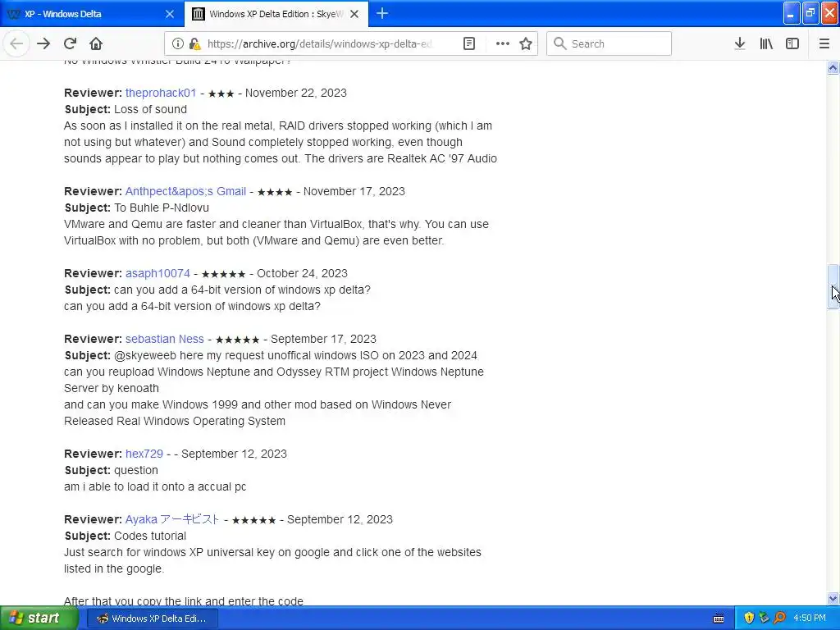840x630 pixels.
Task: Click the 'September 17, 2023' review date
Action: (x=323, y=339)
